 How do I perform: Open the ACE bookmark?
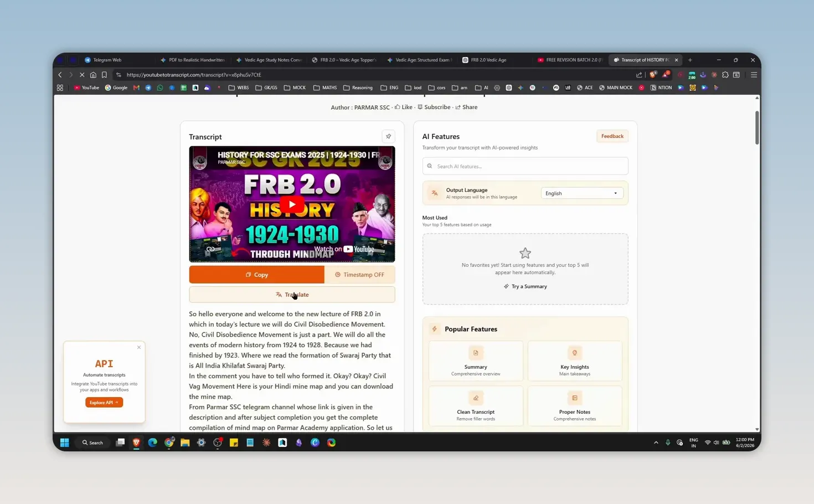(x=585, y=88)
